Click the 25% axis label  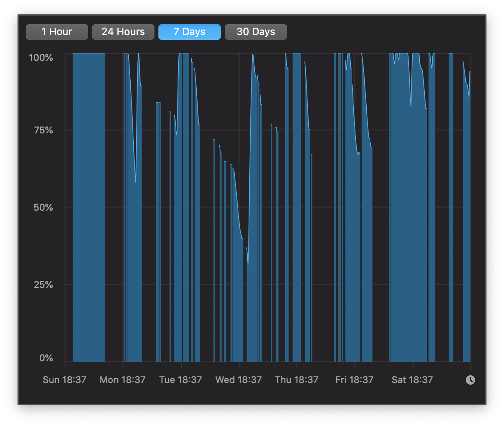(x=43, y=285)
